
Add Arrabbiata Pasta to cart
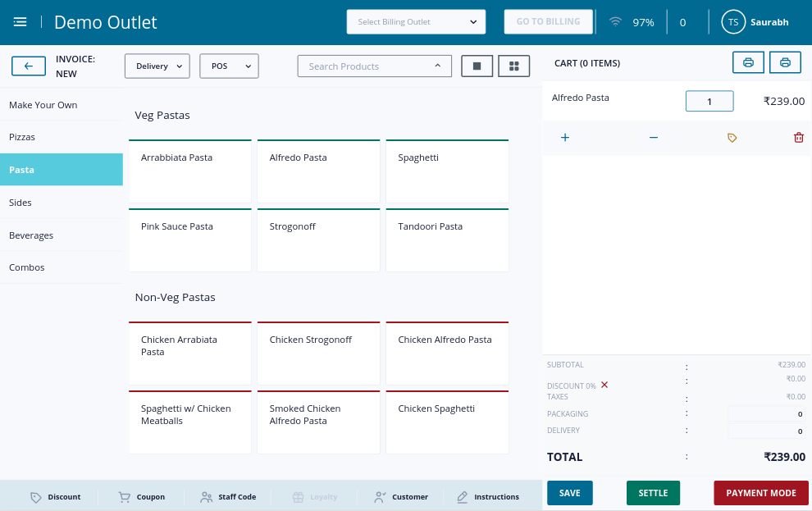pyautogui.click(x=190, y=171)
